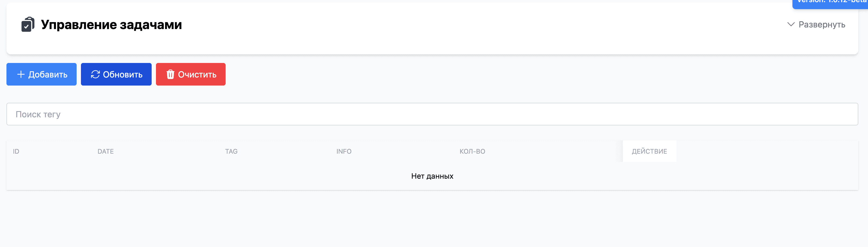The height and width of the screenshot is (247, 868).
Task: Click the chevron arrow next to Развернуть
Action: pos(791,24)
